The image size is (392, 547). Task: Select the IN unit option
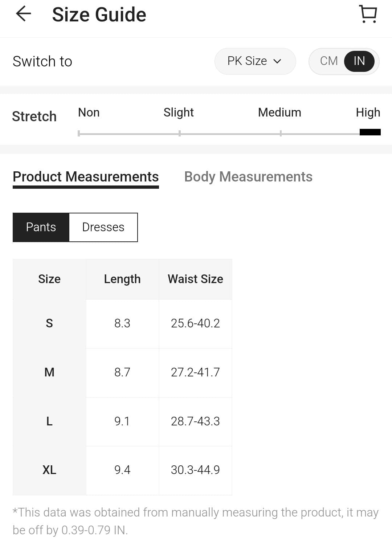tap(359, 61)
